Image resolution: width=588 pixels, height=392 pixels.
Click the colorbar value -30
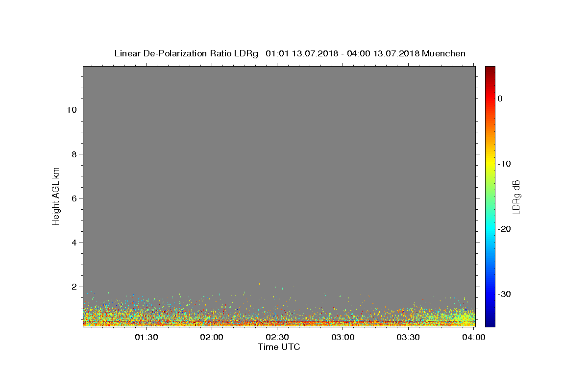[505, 294]
